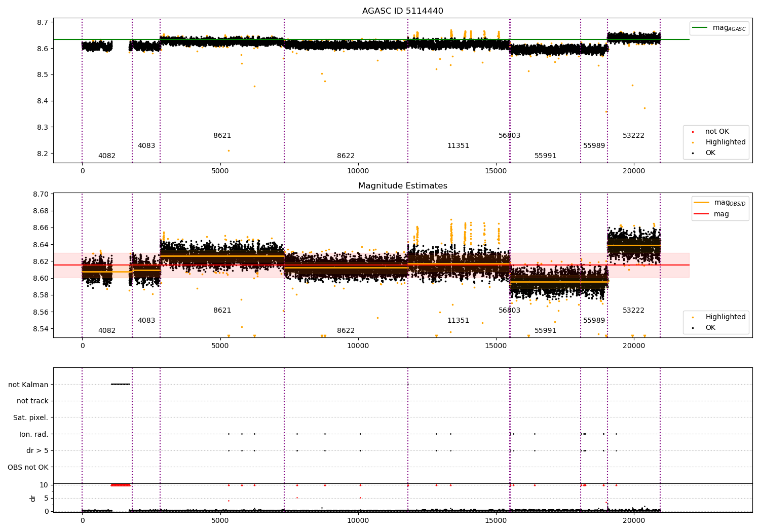Screen dimensions: 760x532
Task: Select obsid label 8621 in top plot
Action: click(x=222, y=136)
